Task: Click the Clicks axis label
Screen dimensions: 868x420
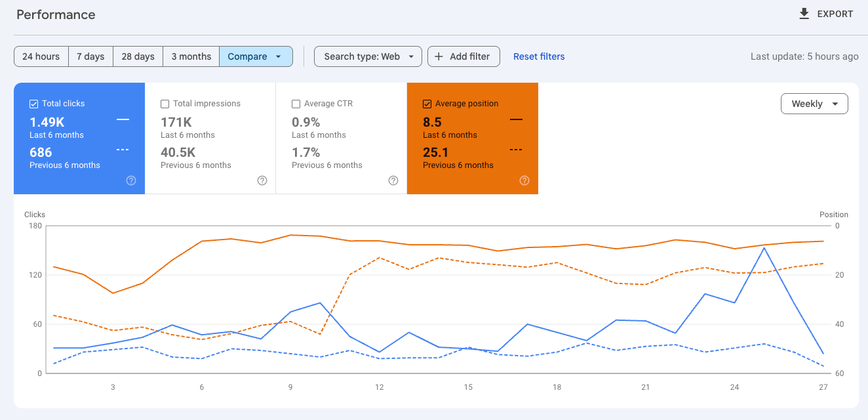Action: tap(35, 215)
